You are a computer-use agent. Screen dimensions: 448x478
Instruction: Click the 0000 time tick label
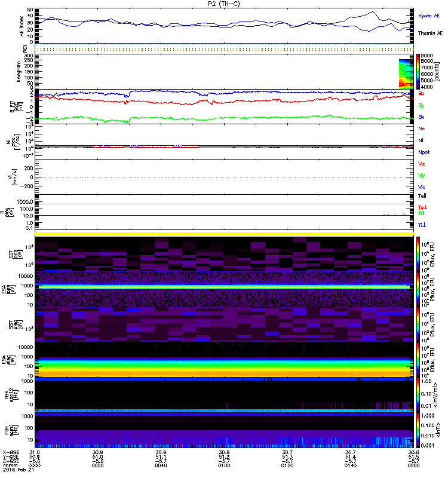[35, 465]
